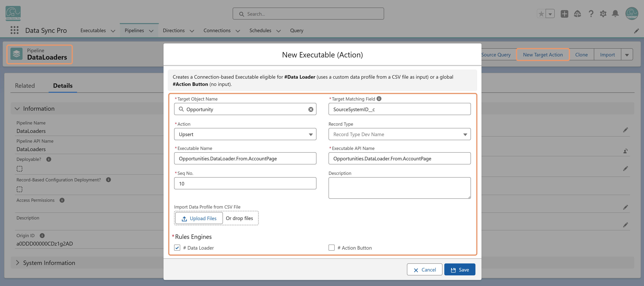The height and width of the screenshot is (286, 644).
Task: Click the New Target Action button
Action: coord(543,55)
